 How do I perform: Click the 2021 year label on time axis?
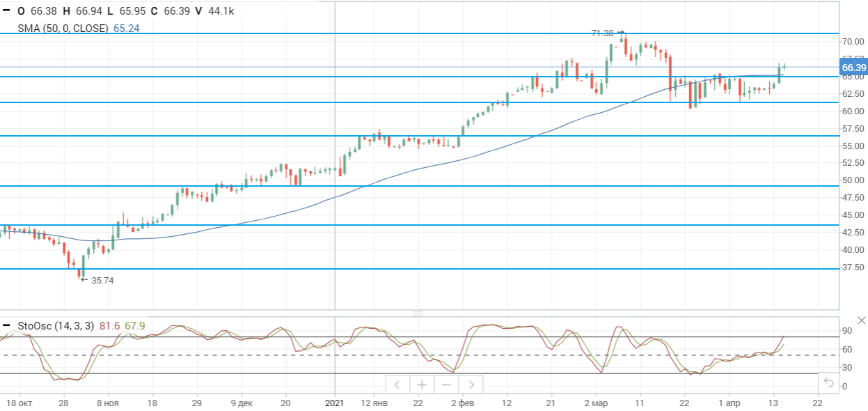pos(335,403)
